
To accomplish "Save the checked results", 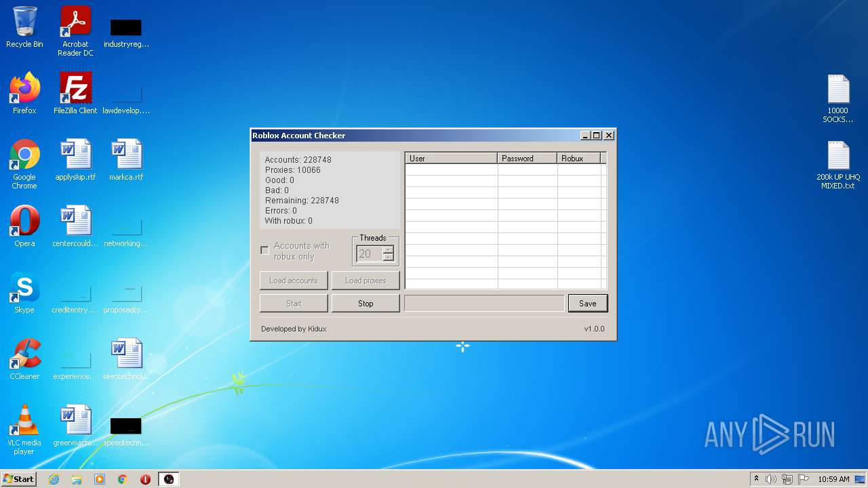I will pyautogui.click(x=588, y=304).
